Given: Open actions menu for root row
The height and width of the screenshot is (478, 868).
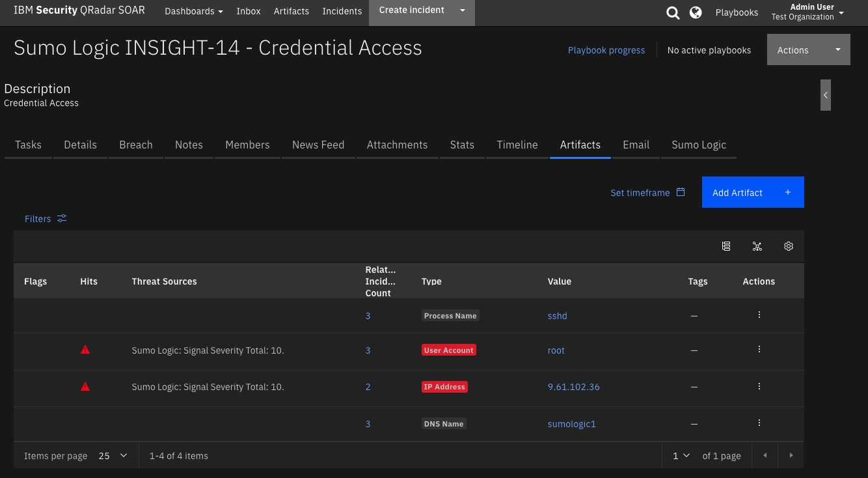Looking at the screenshot, I should point(759,349).
